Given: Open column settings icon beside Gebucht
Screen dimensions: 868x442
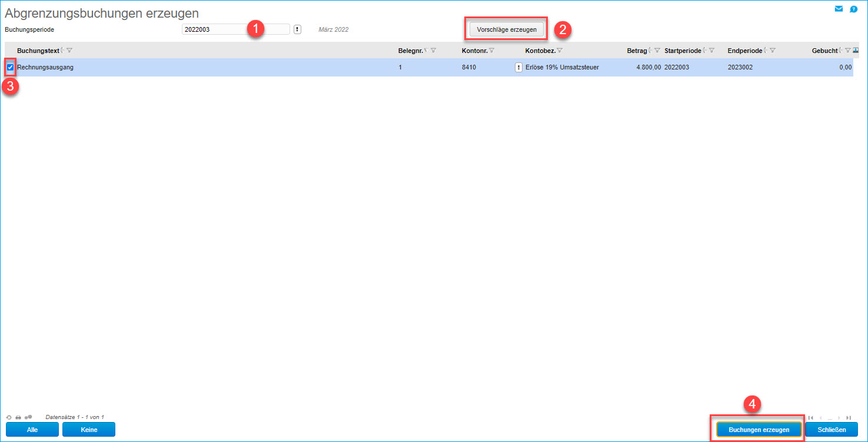Looking at the screenshot, I should point(855,51).
